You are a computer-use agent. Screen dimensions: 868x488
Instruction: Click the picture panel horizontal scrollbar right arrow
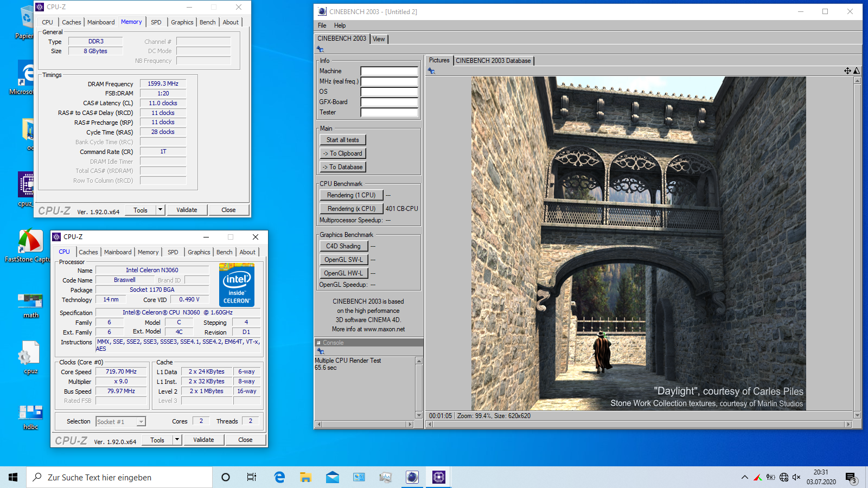pyautogui.click(x=848, y=425)
